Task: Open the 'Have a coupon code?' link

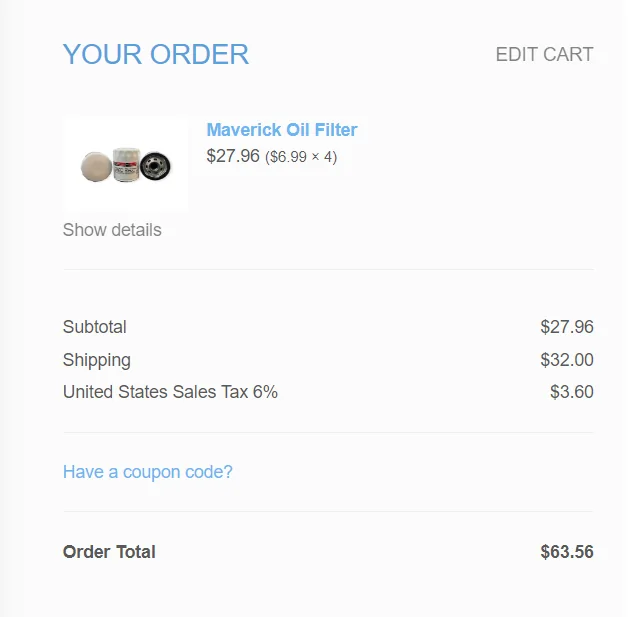Action: tap(148, 472)
